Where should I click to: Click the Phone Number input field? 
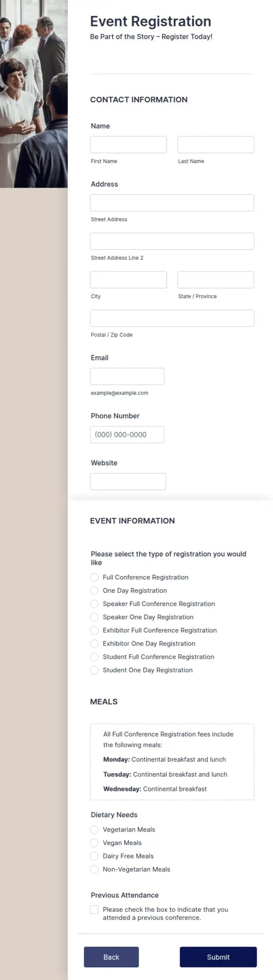coord(127,434)
